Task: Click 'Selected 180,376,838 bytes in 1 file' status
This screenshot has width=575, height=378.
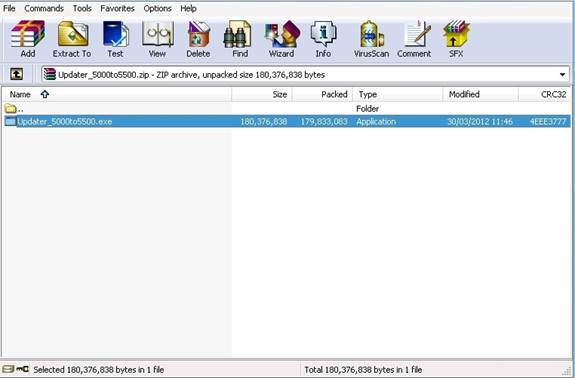Action: (99, 370)
